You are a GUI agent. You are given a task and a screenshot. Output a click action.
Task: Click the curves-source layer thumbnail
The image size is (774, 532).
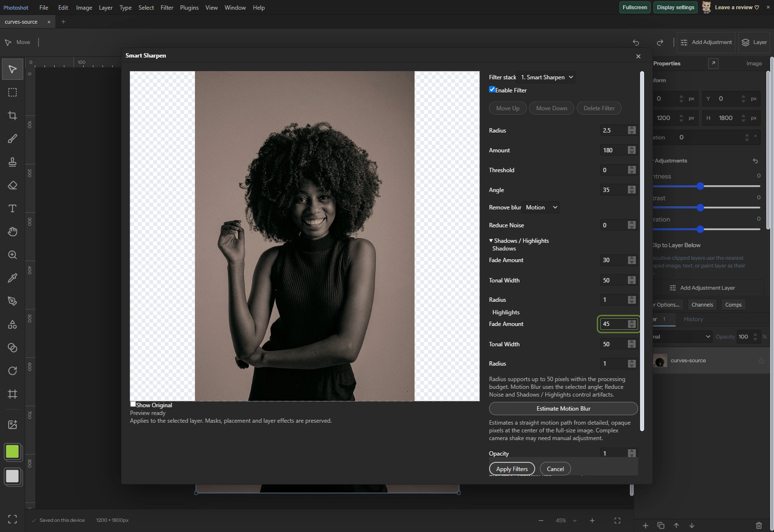(660, 361)
